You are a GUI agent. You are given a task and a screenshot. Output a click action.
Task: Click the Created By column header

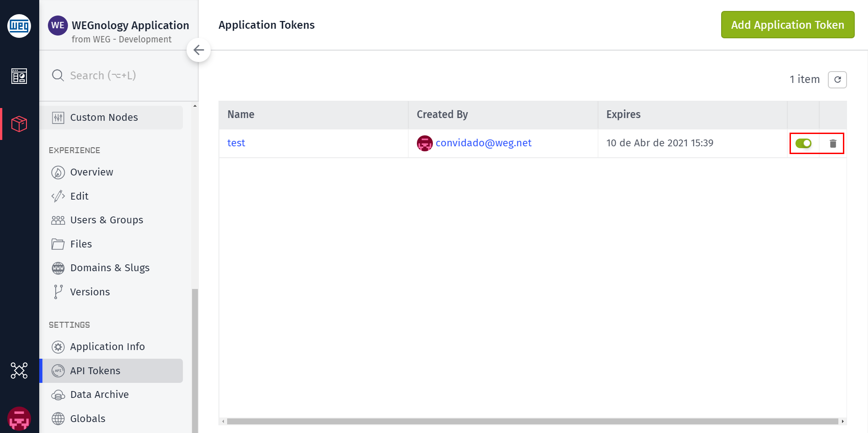pyautogui.click(x=503, y=115)
